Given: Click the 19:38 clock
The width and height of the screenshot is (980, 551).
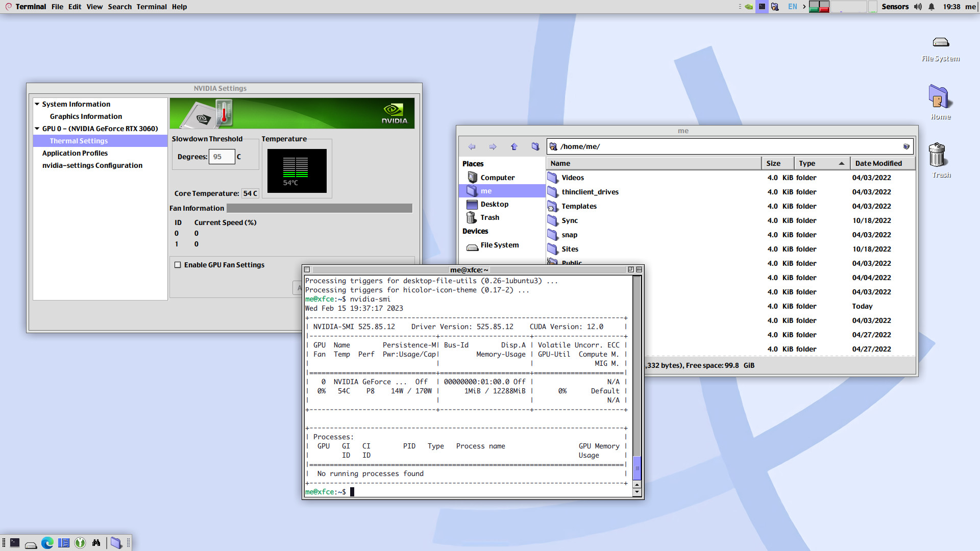Looking at the screenshot, I should click(x=951, y=7).
